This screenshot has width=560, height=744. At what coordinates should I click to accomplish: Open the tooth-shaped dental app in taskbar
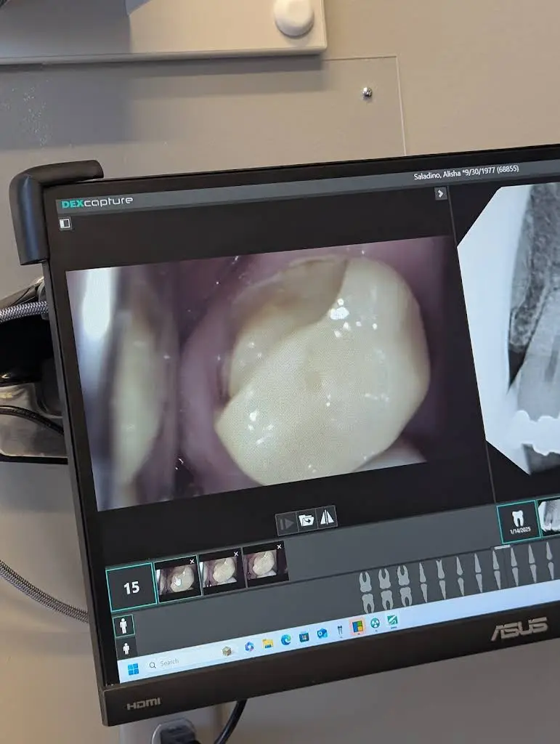click(340, 631)
